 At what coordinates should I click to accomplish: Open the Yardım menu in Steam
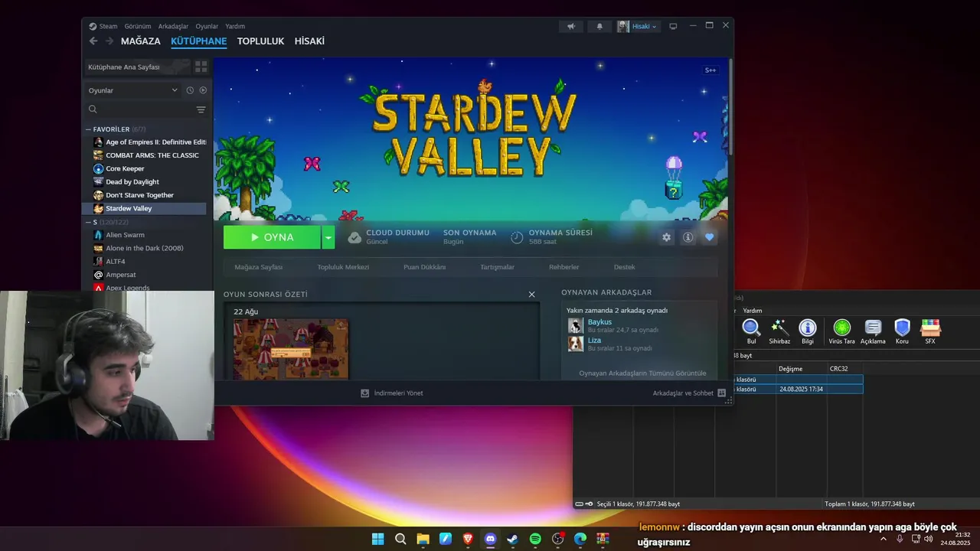pyautogui.click(x=235, y=26)
